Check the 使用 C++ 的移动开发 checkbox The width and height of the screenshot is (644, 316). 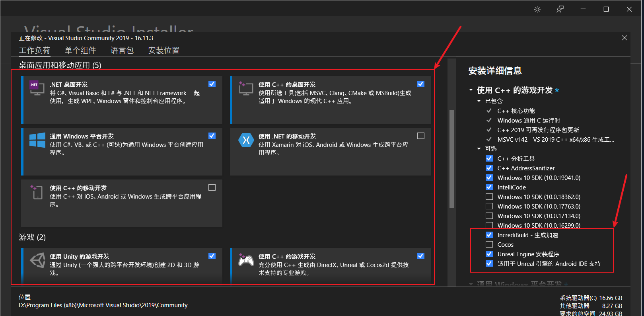coord(212,187)
